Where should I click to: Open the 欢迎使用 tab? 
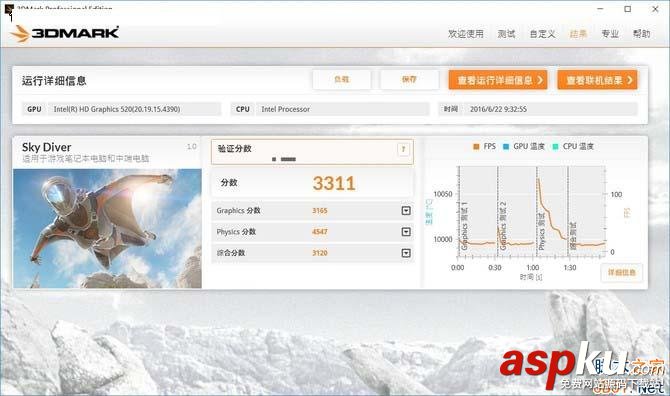(x=466, y=34)
